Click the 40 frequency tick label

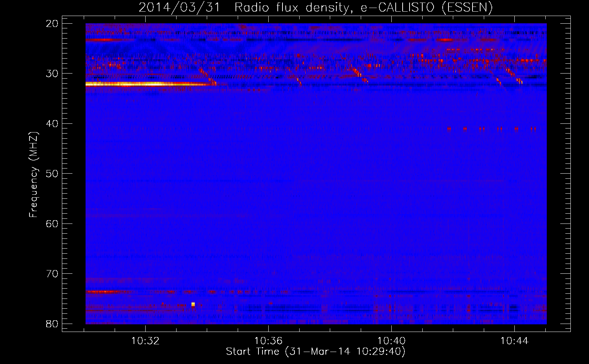tap(52, 124)
